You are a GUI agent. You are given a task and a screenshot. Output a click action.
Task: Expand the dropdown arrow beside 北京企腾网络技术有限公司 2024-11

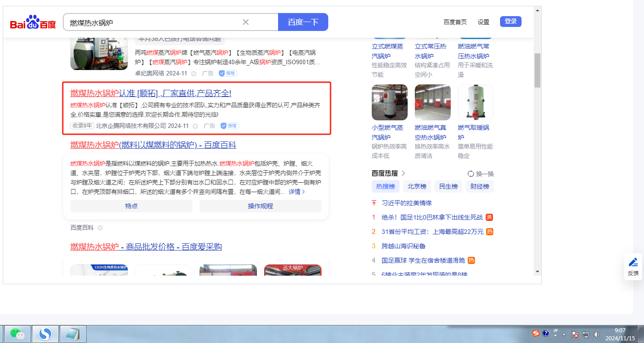click(x=196, y=126)
